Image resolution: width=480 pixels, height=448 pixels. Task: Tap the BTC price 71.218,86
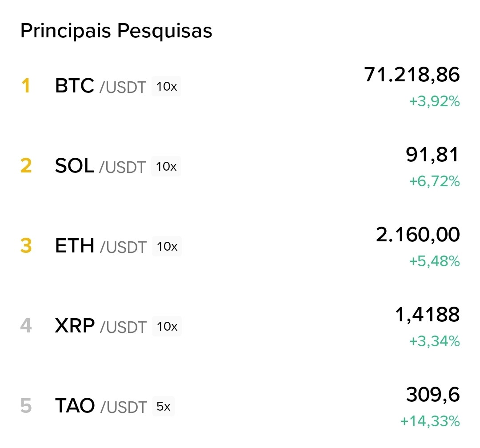tap(412, 75)
